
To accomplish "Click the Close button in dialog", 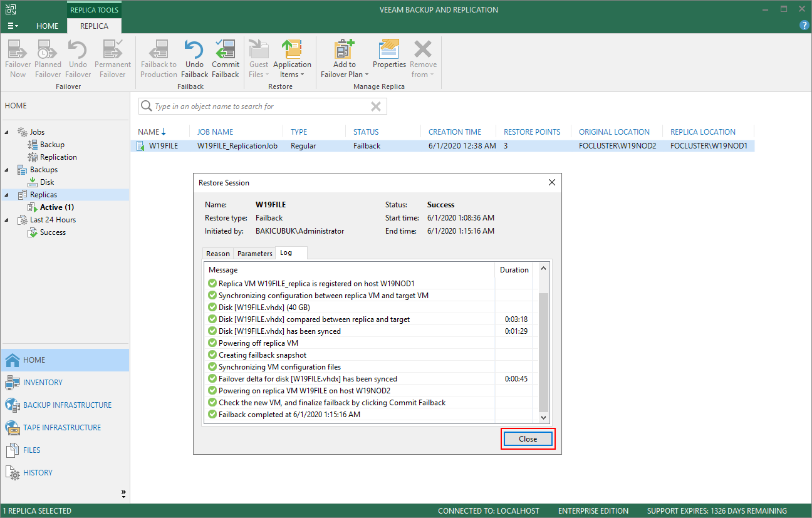I will 528,439.
